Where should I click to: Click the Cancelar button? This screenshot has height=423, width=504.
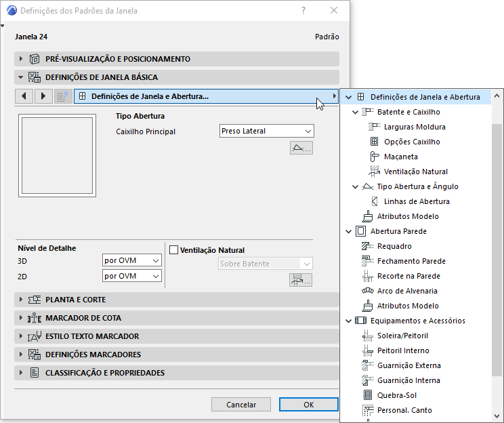click(241, 404)
